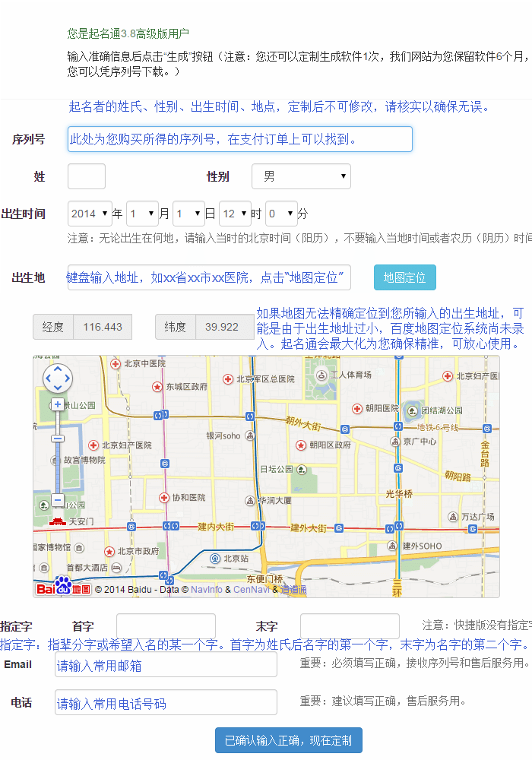Click the map zoom in plus button
This screenshot has width=532, height=760.
(x=58, y=404)
